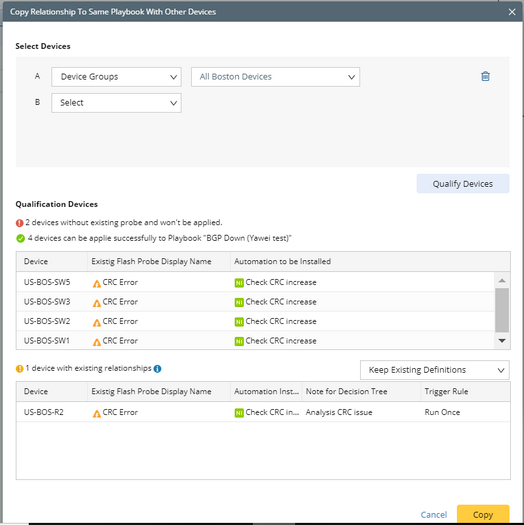This screenshot has height=525, width=524.
Task: Click the green checkmark success icon
Action: click(20, 238)
